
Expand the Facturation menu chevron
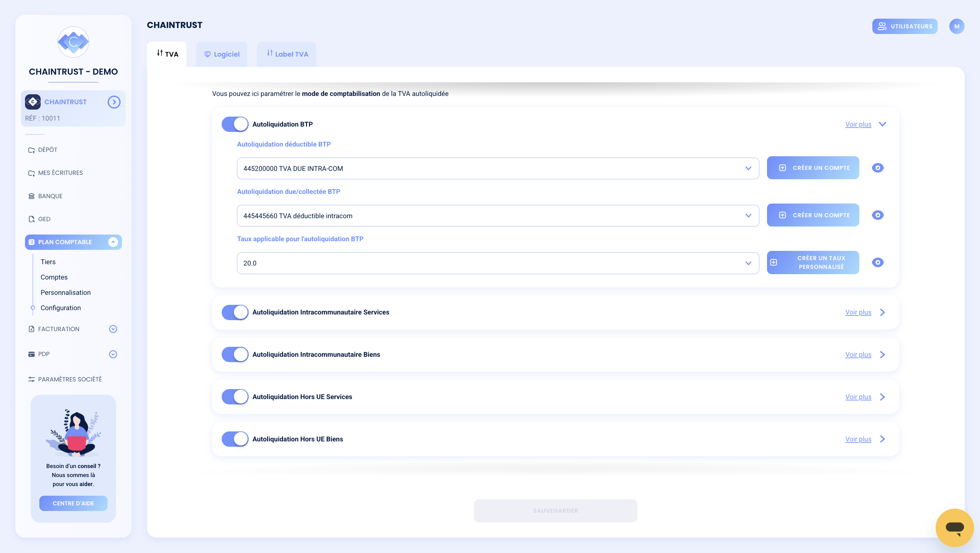(x=113, y=329)
